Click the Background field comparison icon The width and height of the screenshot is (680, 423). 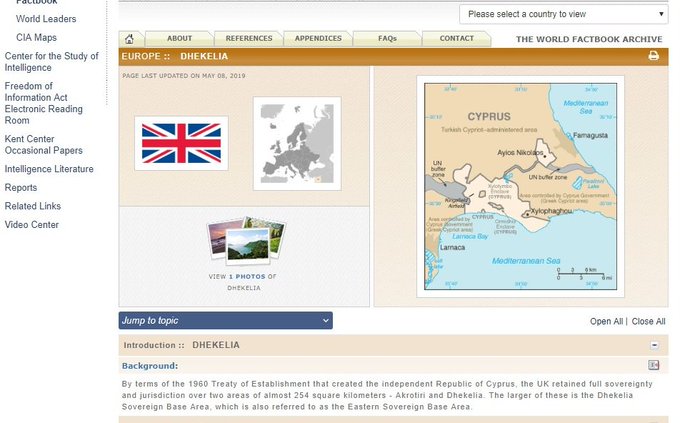(654, 366)
